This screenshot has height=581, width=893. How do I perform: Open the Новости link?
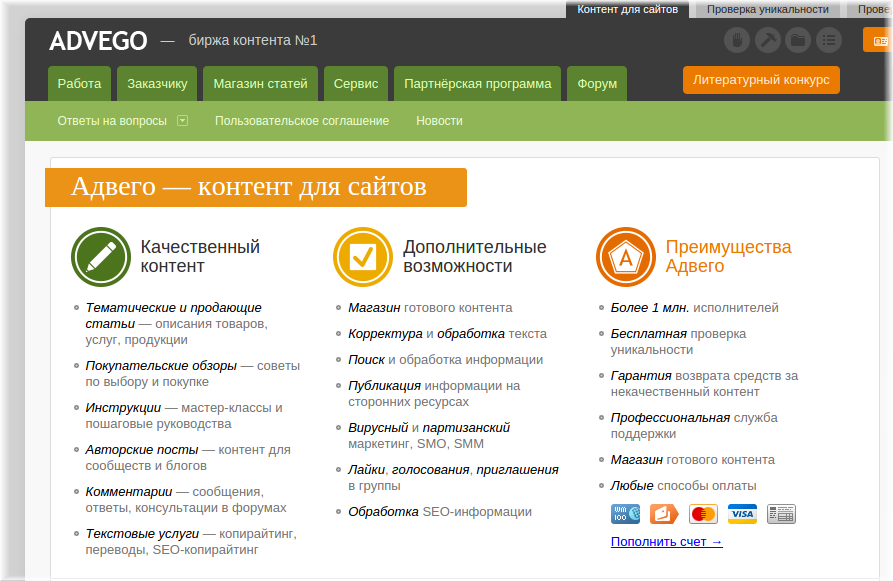(x=439, y=121)
